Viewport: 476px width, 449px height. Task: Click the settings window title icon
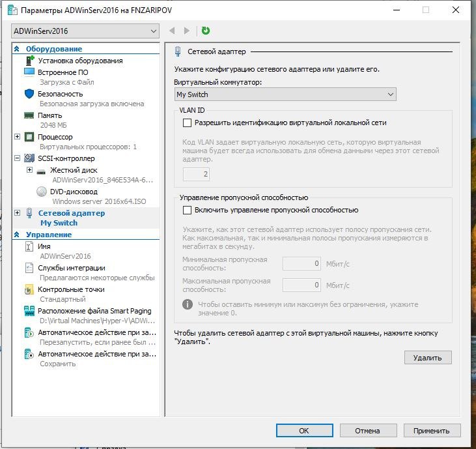coord(12,10)
